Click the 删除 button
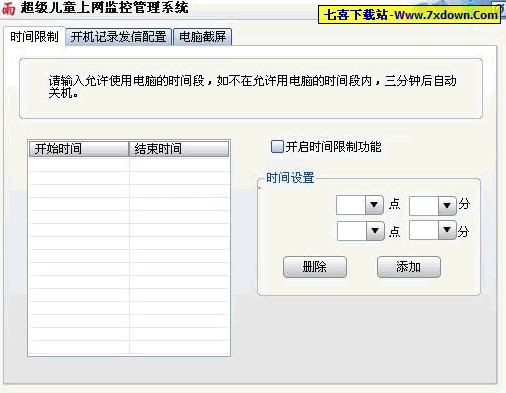506x393 pixels. 315,267
